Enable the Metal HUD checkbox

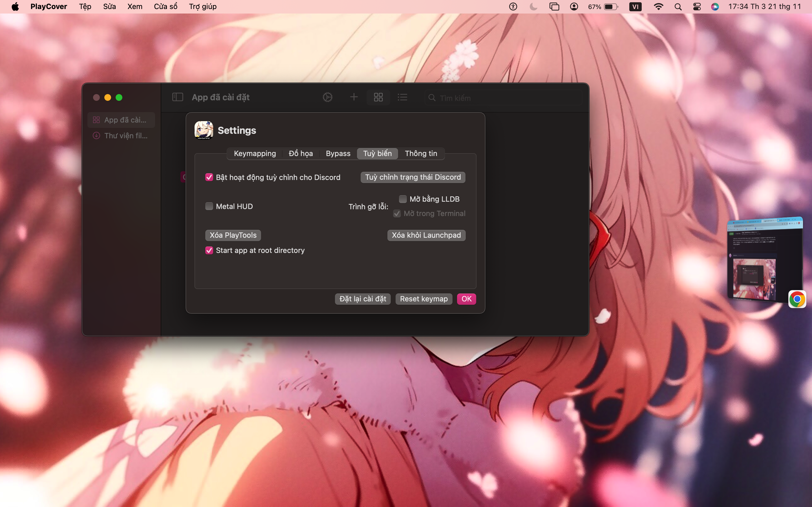209,206
